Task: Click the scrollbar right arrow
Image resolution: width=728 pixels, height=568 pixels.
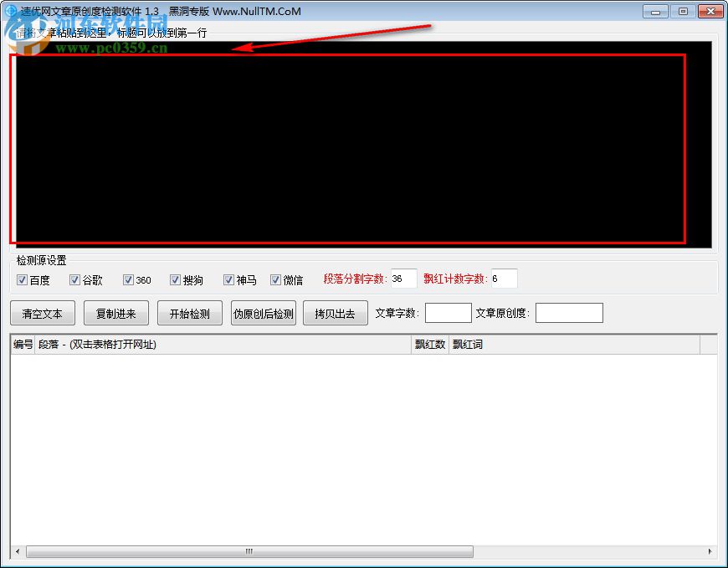Action: tap(710, 551)
